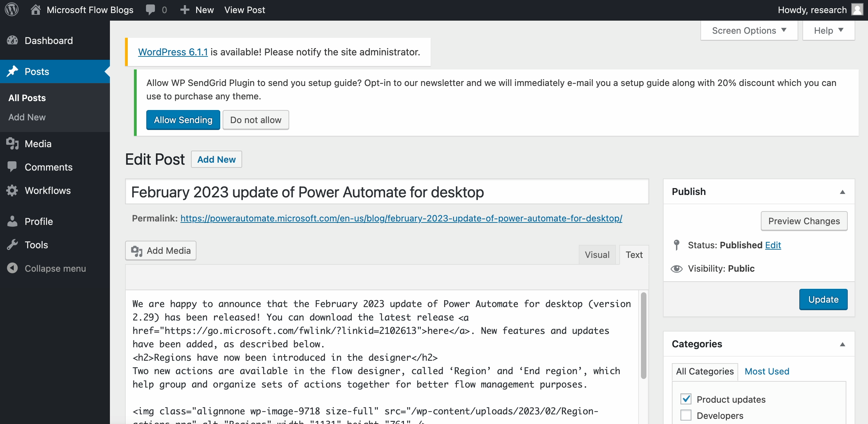Click the Dashboard gauge icon
This screenshot has height=424, width=868.
click(12, 41)
